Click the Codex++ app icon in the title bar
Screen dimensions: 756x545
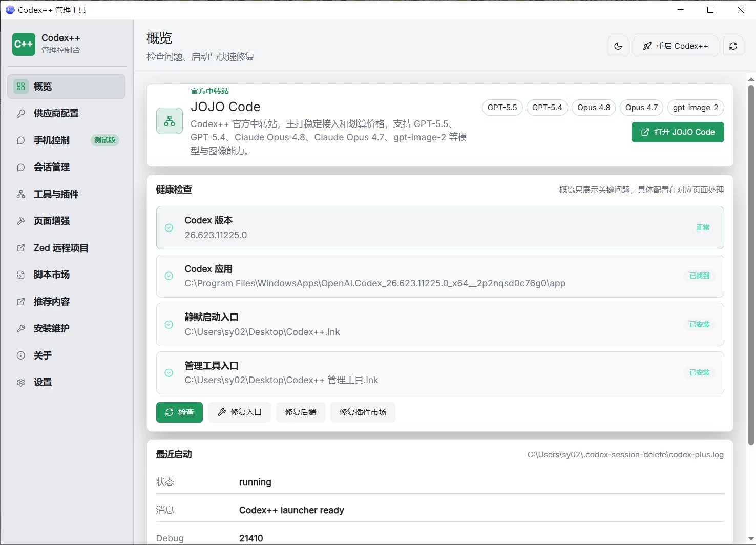pos(10,10)
